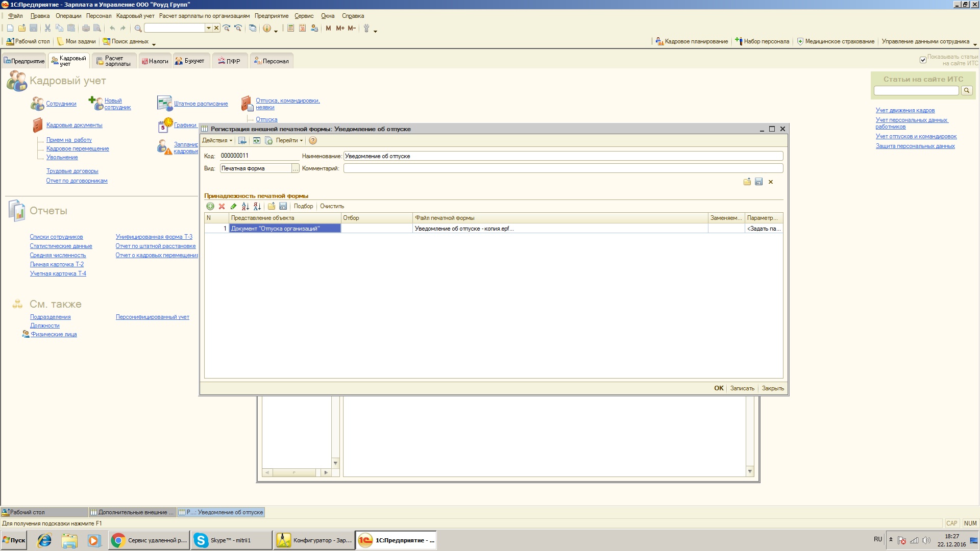Screen dimensions: 980x551
Task: Click the calculator icon in main toolbar
Action: tap(290, 28)
